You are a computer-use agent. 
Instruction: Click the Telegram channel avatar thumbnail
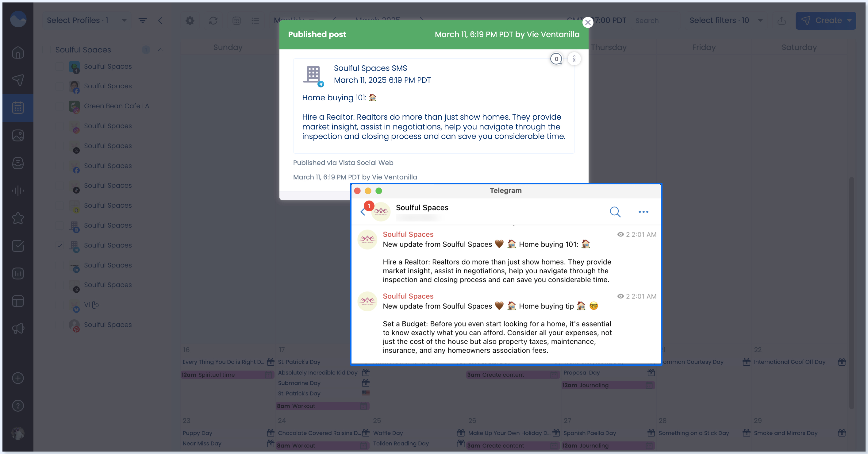[x=380, y=212]
